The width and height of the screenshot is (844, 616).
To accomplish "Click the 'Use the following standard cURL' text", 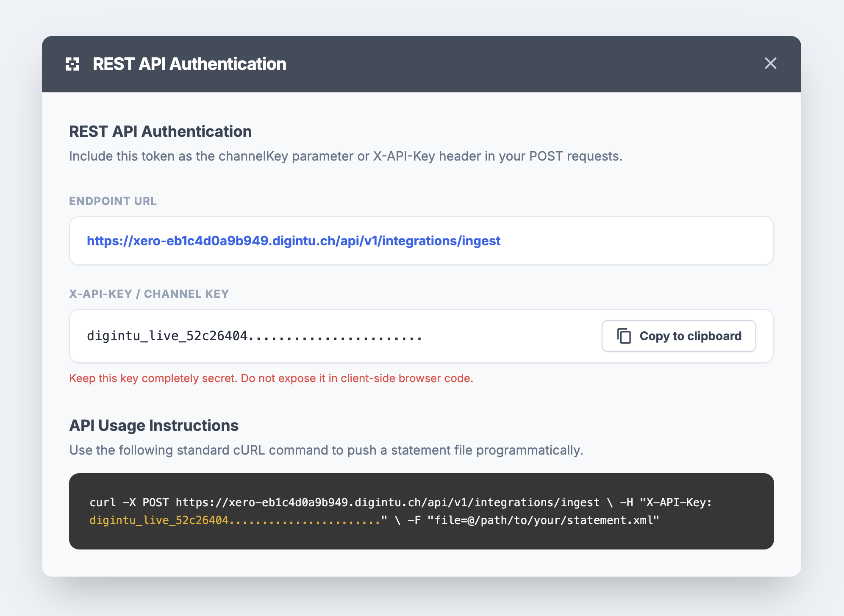I will click(x=326, y=450).
